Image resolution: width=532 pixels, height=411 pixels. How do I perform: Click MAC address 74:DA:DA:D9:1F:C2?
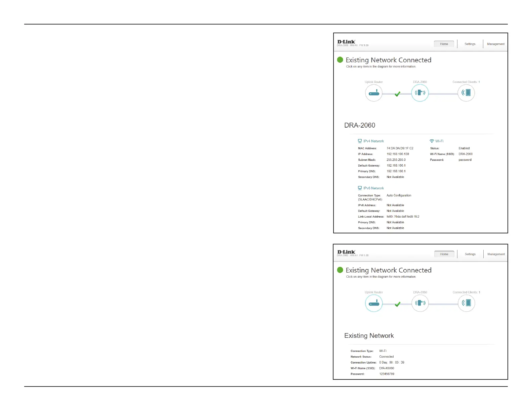point(400,148)
